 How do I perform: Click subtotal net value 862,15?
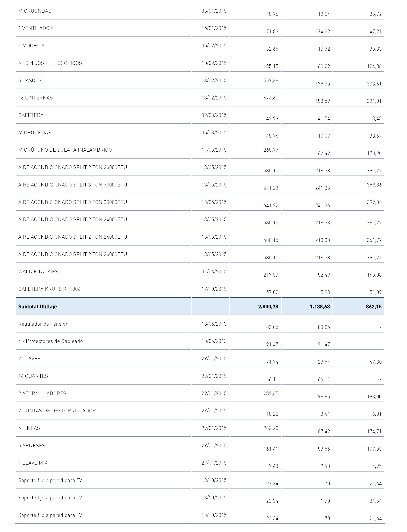[374, 306]
